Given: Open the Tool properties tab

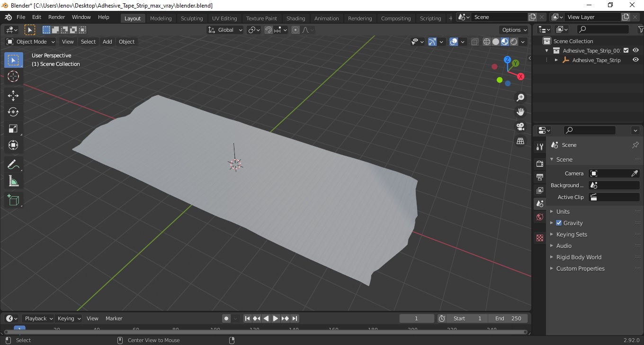Looking at the screenshot, I should [540, 147].
